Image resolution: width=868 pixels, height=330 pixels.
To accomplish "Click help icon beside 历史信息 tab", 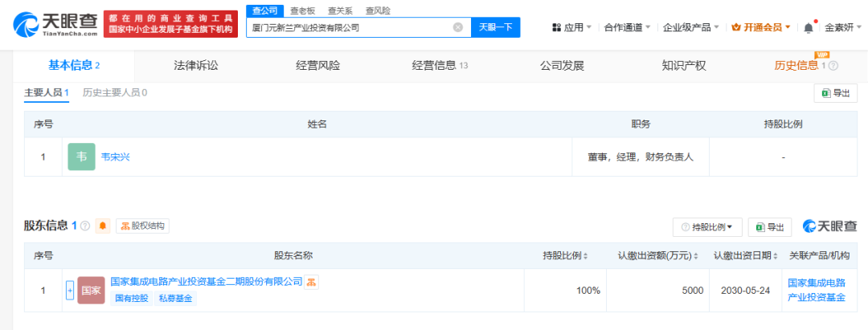I will point(833,66).
